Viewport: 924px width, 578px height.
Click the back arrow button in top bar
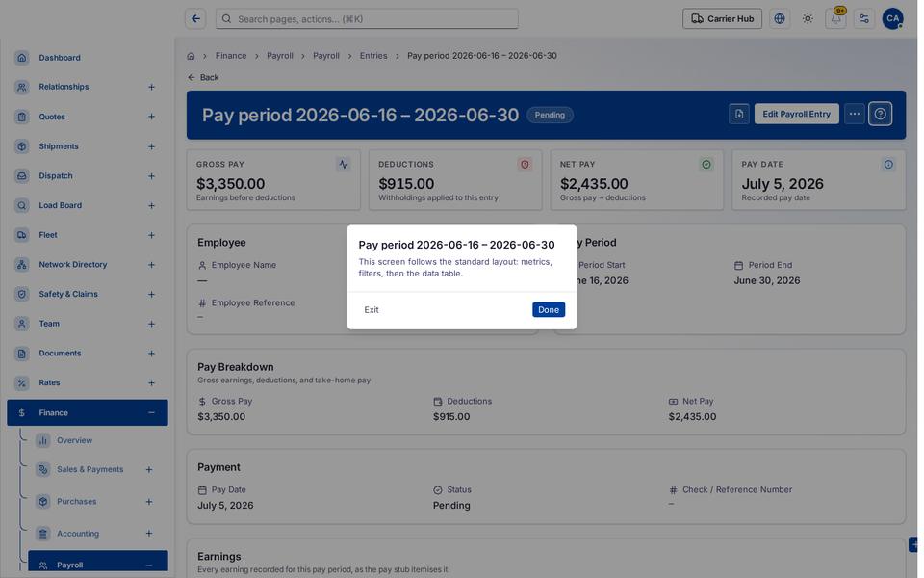(x=195, y=19)
